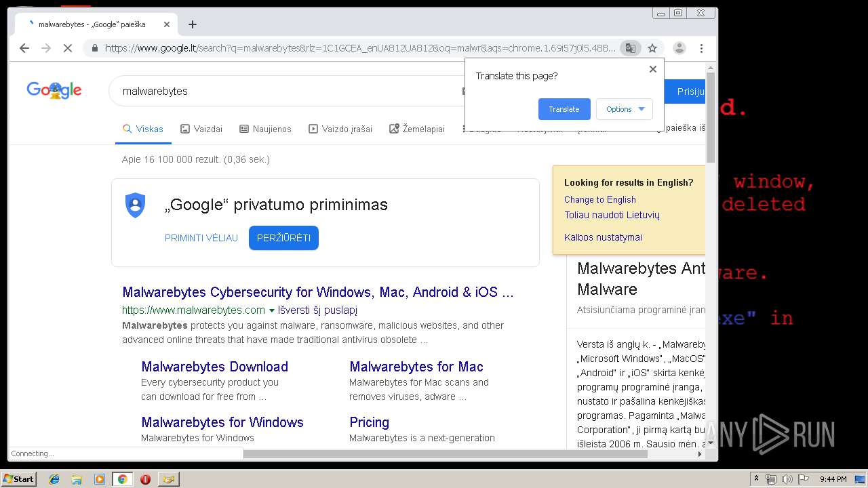The height and width of the screenshot is (488, 868).
Task: Click the Prisijungti sign-in button
Action: pos(686,91)
